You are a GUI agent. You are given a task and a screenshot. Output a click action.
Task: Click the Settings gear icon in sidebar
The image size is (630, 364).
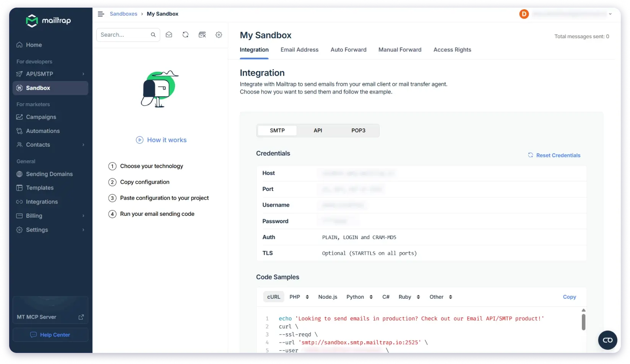[x=19, y=230]
